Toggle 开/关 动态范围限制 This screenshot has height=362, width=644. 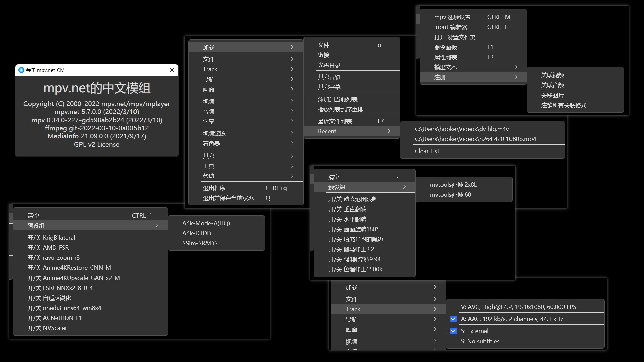pos(365,199)
